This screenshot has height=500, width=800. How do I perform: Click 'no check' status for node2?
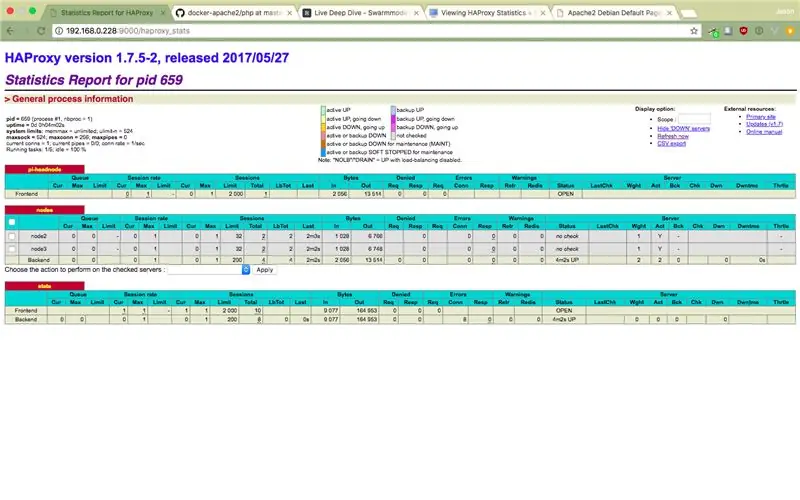pyautogui.click(x=567, y=236)
